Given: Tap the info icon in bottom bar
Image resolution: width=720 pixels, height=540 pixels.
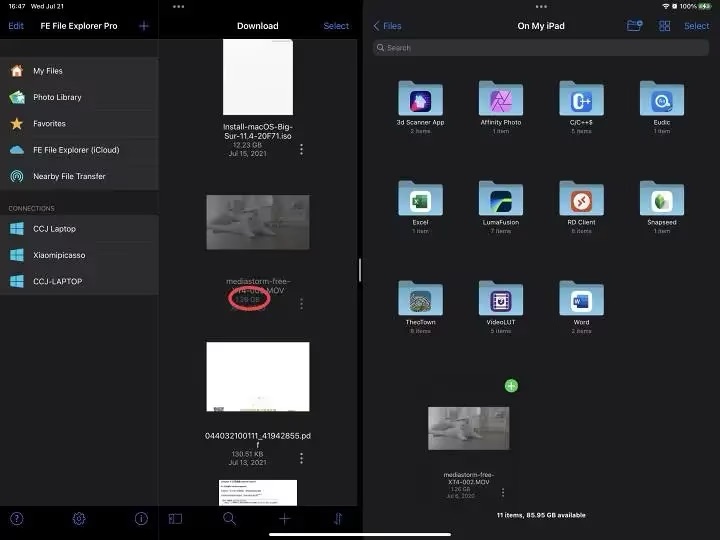Looking at the screenshot, I should click(141, 518).
